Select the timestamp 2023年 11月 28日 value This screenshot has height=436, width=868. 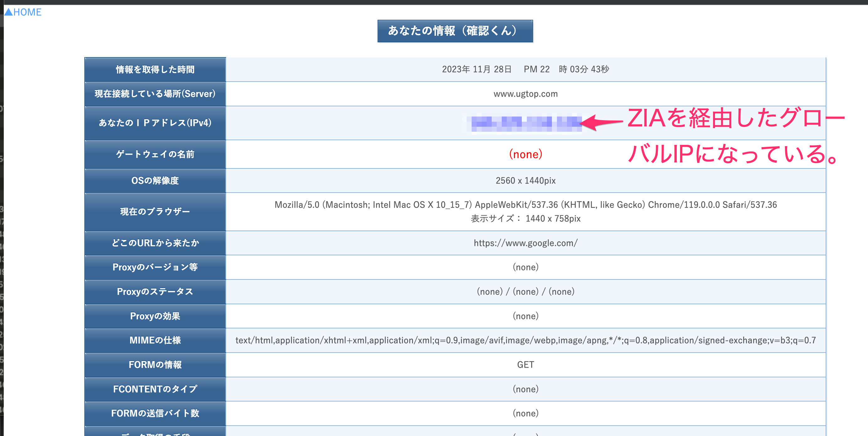point(526,69)
